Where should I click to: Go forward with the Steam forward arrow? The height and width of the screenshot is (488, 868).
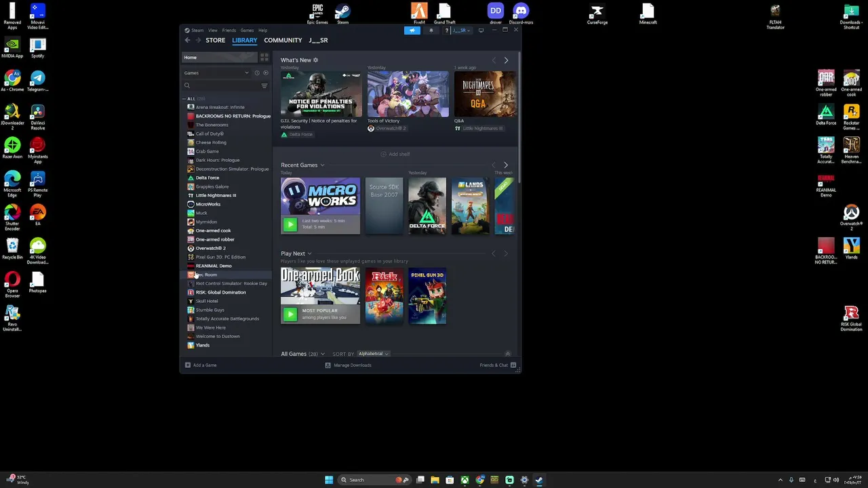tap(198, 41)
